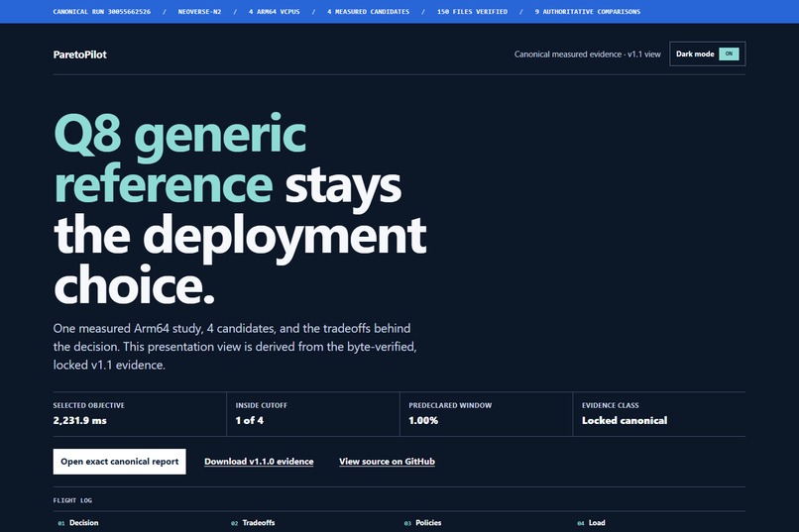Image resolution: width=799 pixels, height=532 pixels.
Task: Select '150 FILES VERIFIED' banner text
Action: 472,12
